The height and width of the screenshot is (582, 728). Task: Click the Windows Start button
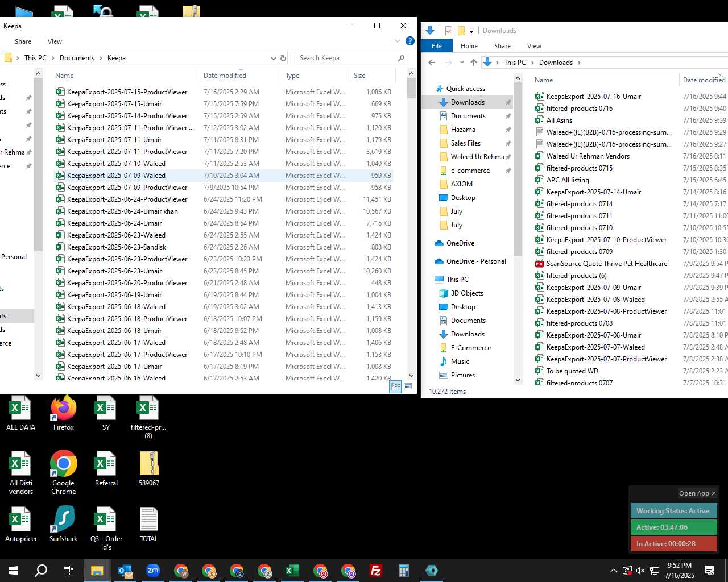pyautogui.click(x=14, y=571)
